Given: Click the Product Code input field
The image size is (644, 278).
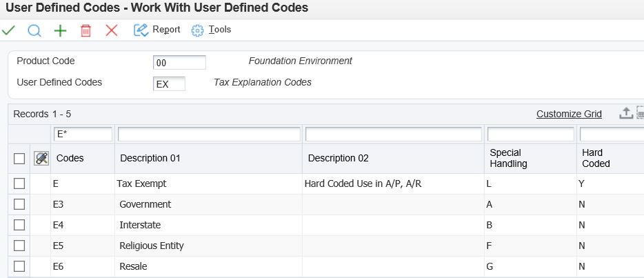Looking at the screenshot, I should click(179, 63).
